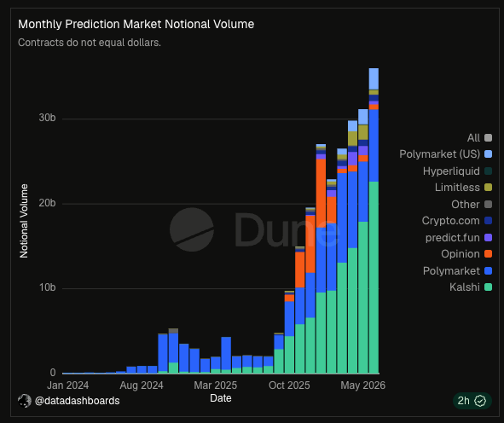Toggle the Opinion legend swatch

488,254
